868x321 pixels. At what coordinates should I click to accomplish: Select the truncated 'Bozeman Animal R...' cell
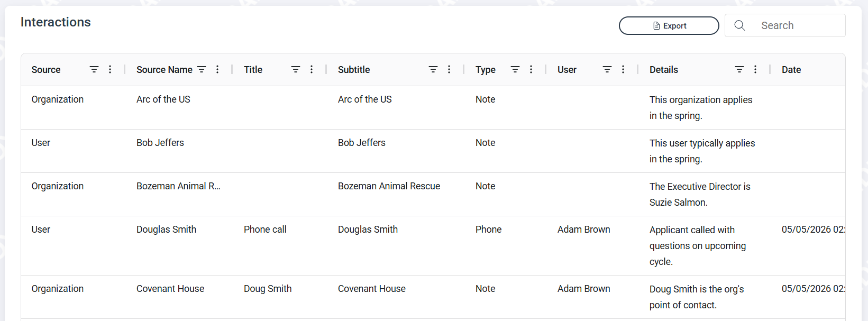click(178, 186)
